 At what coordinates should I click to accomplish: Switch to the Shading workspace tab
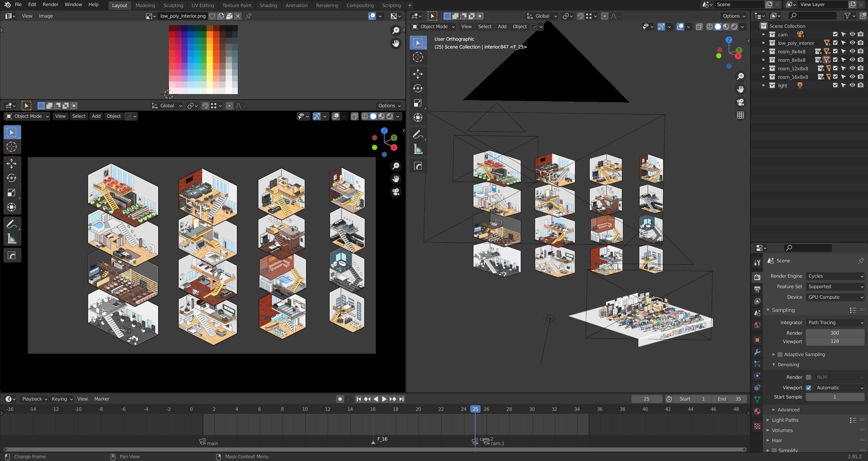268,5
